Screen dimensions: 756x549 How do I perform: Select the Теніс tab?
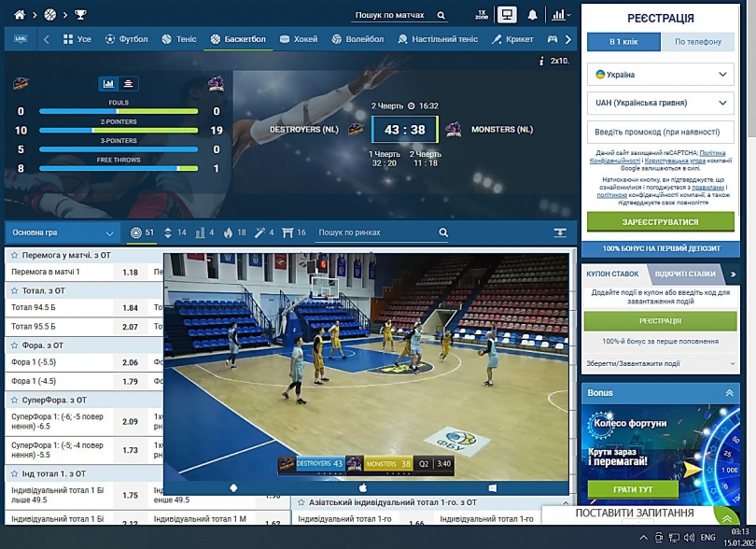tap(179, 39)
